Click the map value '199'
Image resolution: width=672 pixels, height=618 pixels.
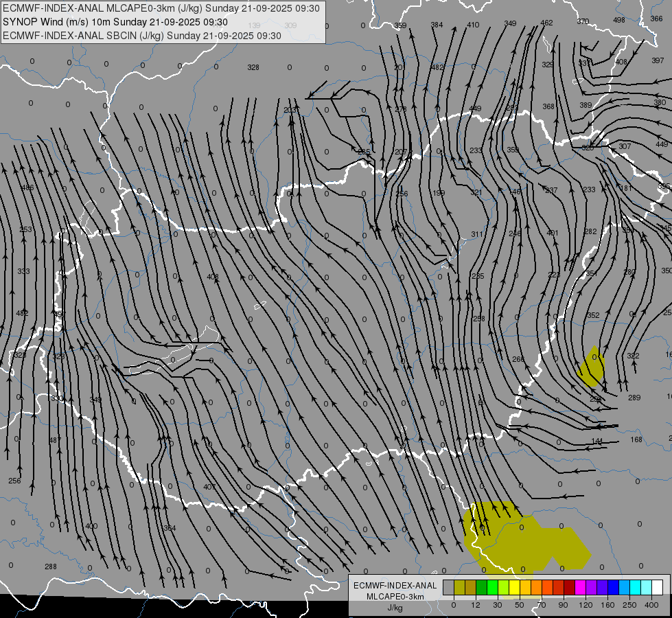tap(439, 193)
